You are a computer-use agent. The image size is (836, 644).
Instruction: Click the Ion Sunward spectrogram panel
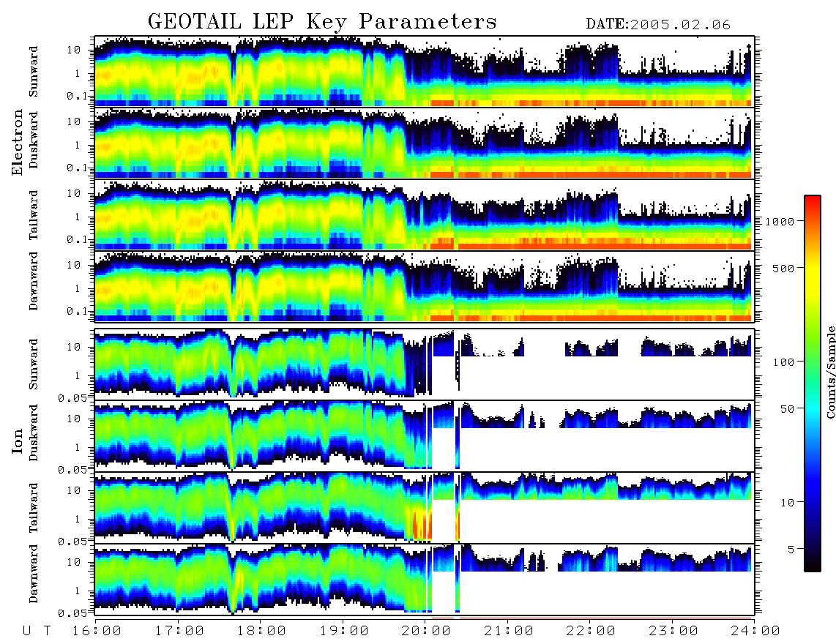tap(425, 364)
